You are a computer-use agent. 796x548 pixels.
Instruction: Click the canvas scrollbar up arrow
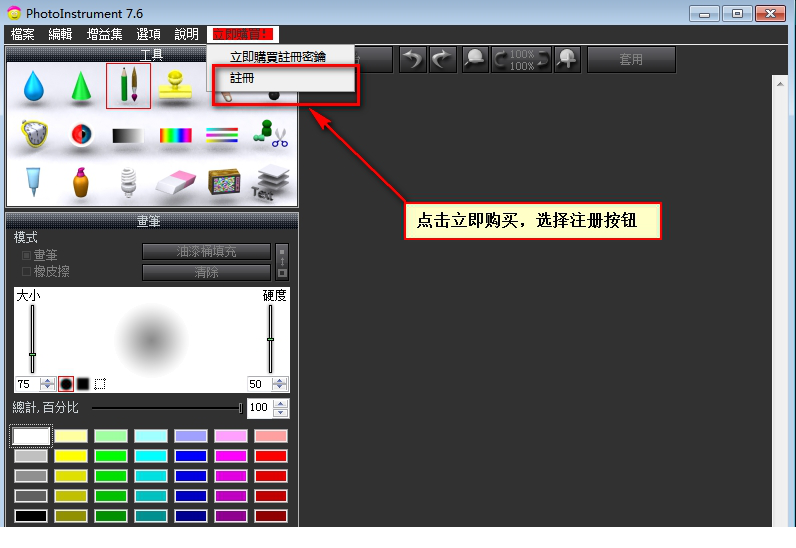tap(780, 84)
